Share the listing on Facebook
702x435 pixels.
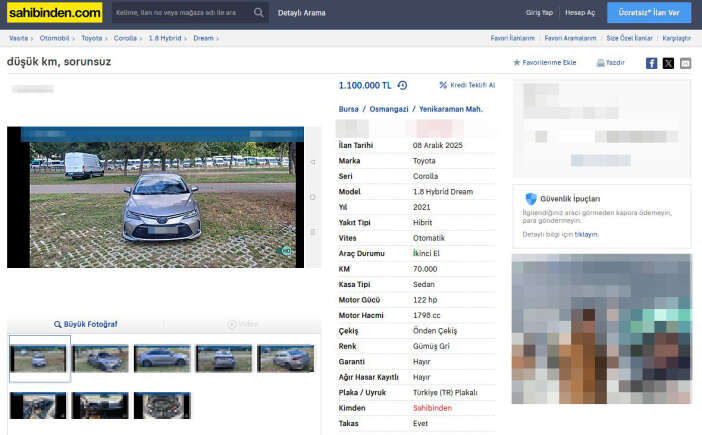(652, 63)
